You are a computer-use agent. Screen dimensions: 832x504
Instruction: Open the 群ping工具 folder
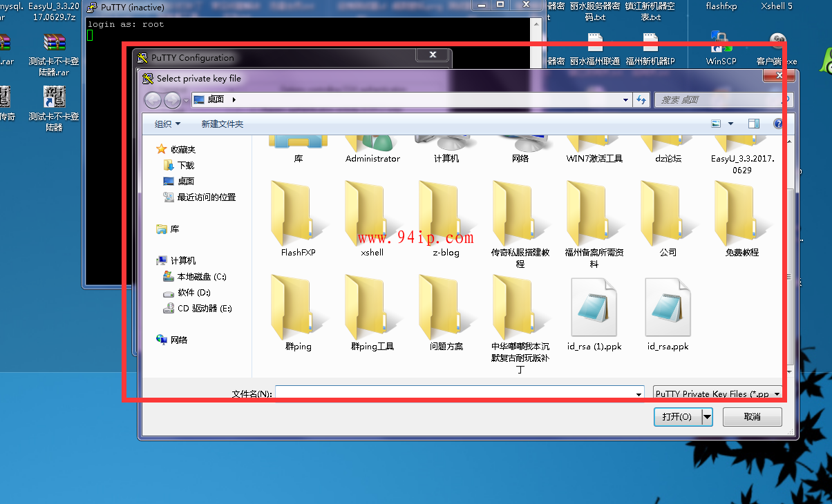click(x=372, y=313)
